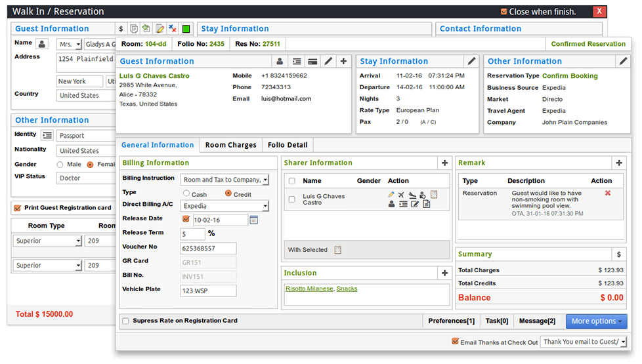642x364 pixels.
Task: Switch to the General Information tab
Action: point(158,145)
